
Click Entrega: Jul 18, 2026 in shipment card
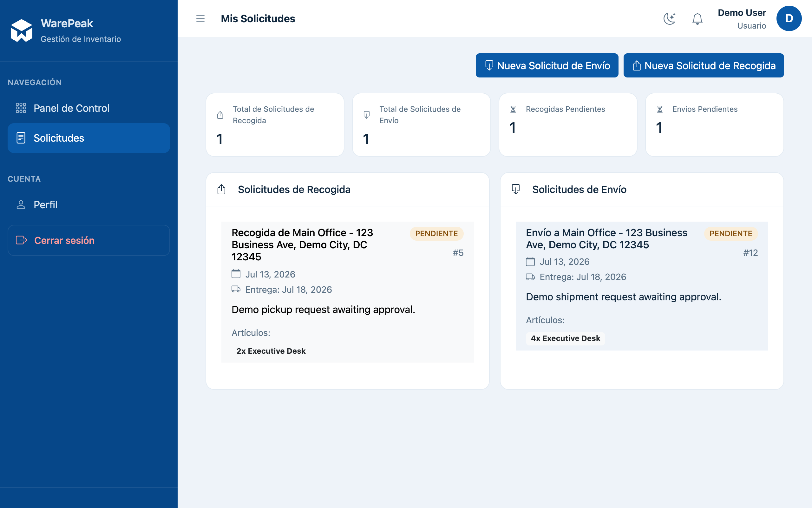(582, 277)
